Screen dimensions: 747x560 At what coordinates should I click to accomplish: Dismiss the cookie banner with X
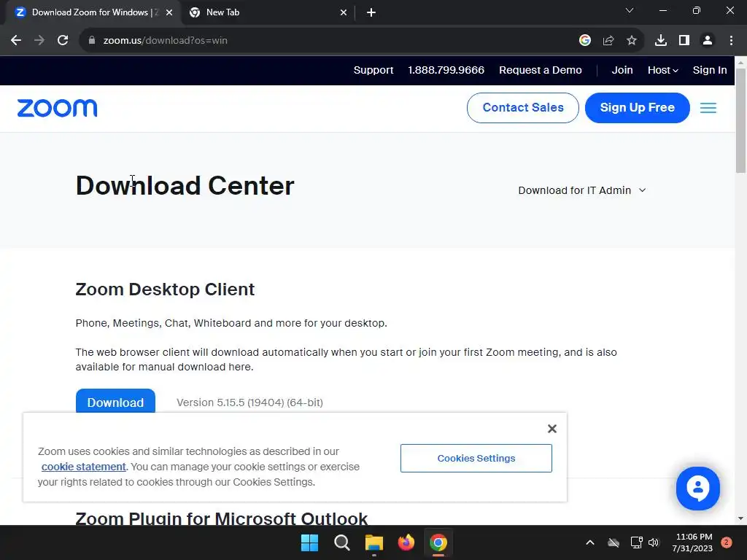[x=552, y=429]
